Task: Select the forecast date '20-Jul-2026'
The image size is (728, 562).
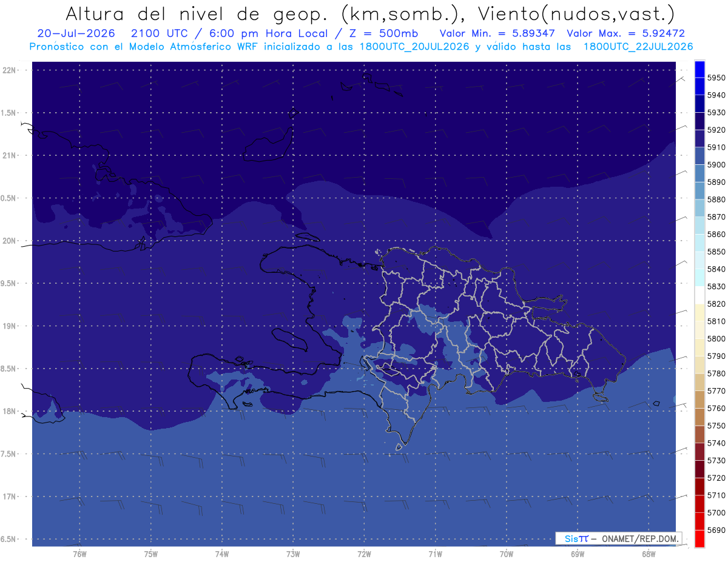Action: click(76, 34)
